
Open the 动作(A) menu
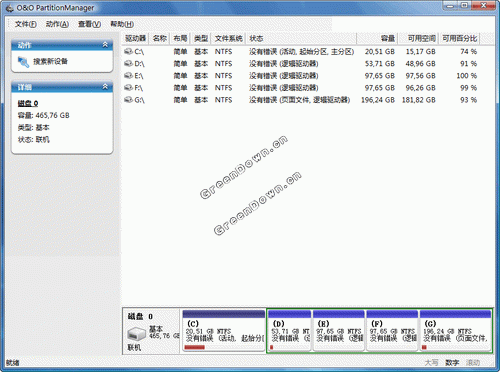(x=57, y=24)
